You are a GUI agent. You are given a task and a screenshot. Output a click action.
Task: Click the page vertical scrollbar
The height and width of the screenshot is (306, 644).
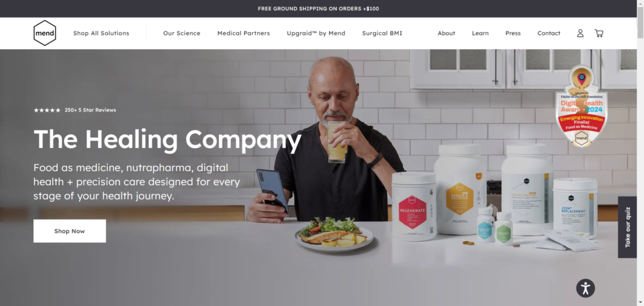tap(640, 153)
